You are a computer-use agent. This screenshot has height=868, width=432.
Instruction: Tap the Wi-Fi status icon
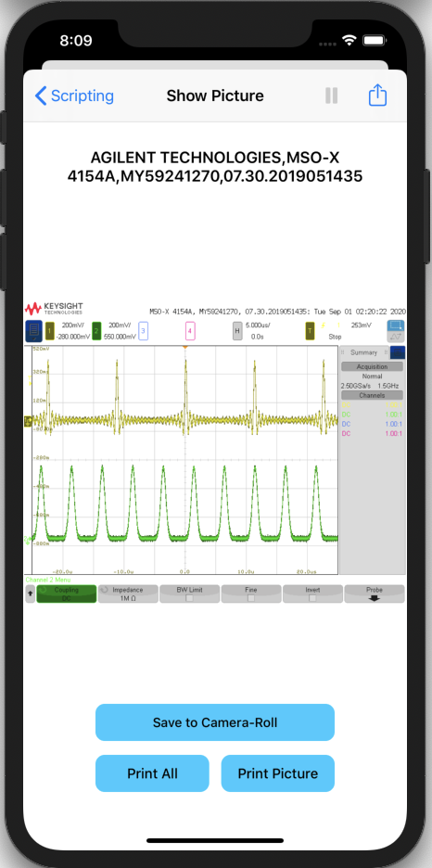pyautogui.click(x=349, y=41)
